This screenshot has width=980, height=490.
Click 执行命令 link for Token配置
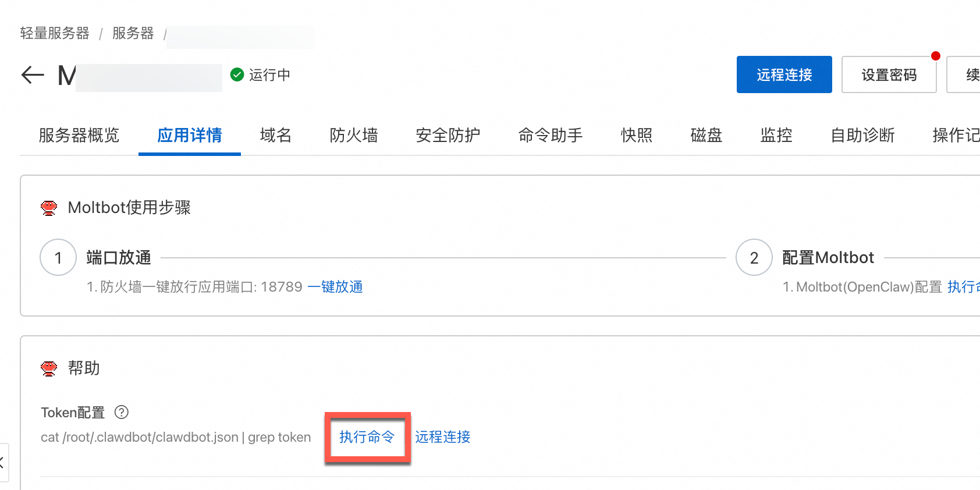click(367, 437)
